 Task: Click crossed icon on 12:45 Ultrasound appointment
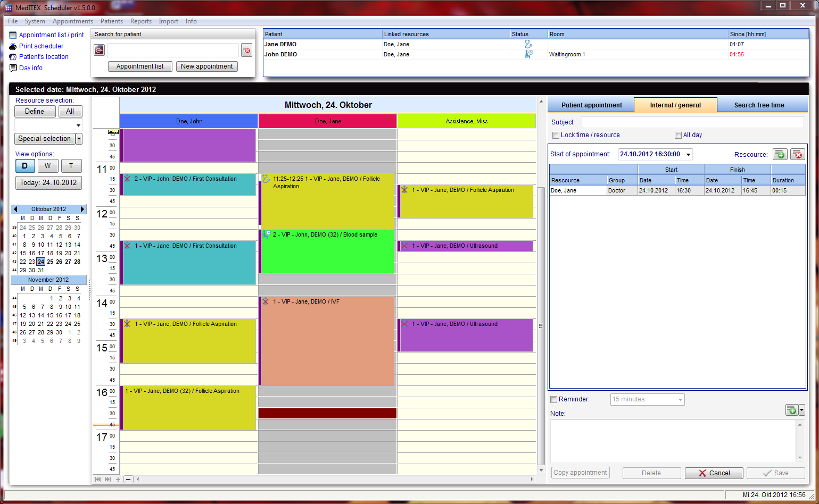click(x=404, y=246)
